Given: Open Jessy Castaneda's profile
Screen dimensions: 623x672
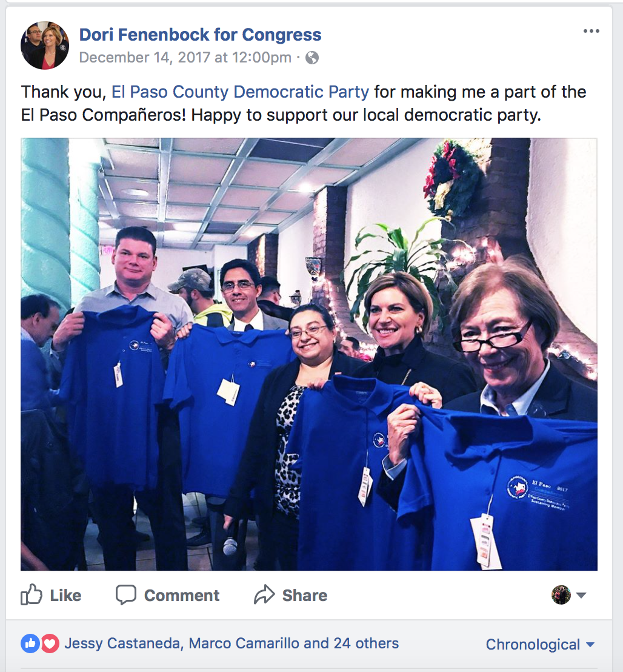Looking at the screenshot, I should click(122, 643).
